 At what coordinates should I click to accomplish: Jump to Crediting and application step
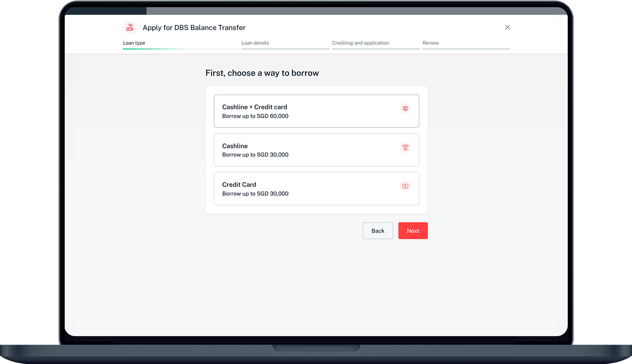[360, 43]
